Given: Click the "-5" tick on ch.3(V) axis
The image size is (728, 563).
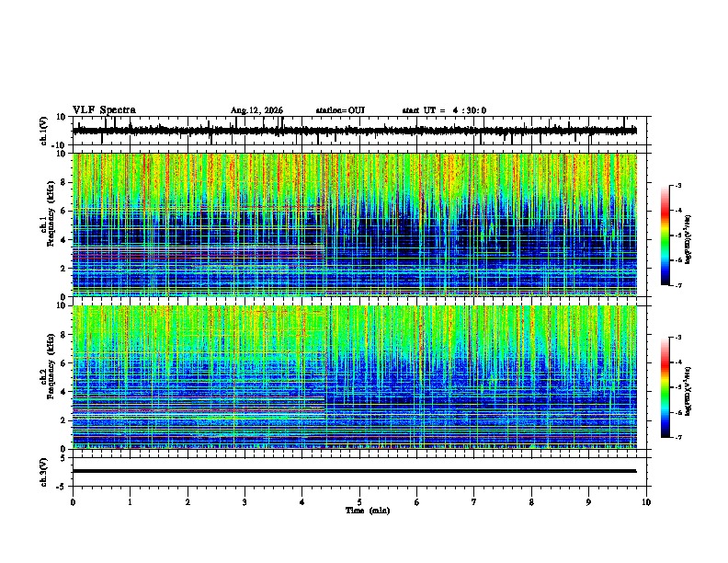Looking at the screenshot, I should tap(62, 487).
